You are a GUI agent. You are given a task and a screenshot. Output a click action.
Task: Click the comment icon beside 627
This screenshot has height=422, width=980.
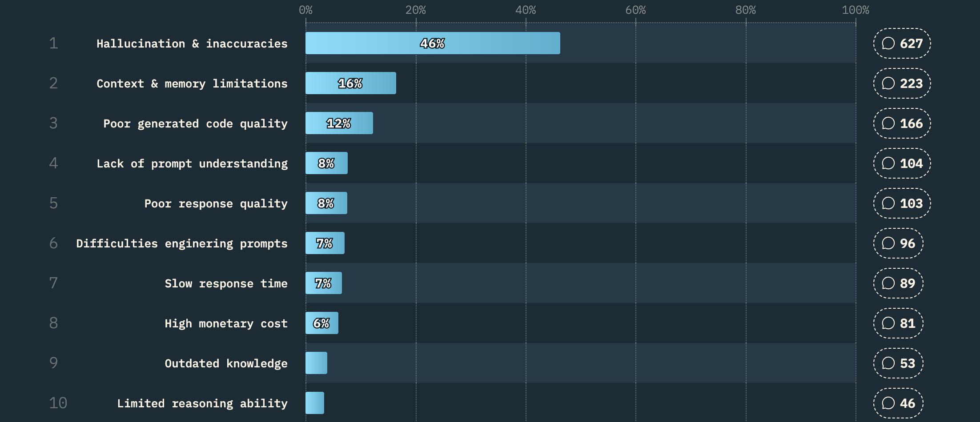click(x=888, y=43)
